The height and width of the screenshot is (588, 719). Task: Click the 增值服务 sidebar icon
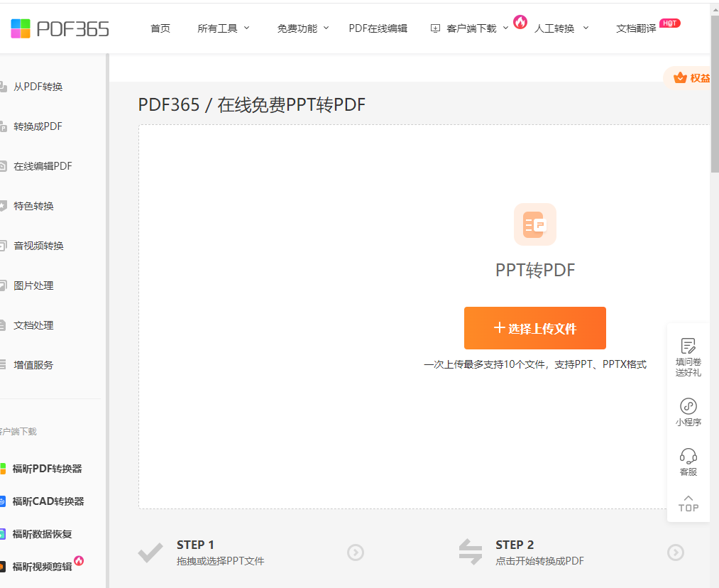[x=3, y=365]
